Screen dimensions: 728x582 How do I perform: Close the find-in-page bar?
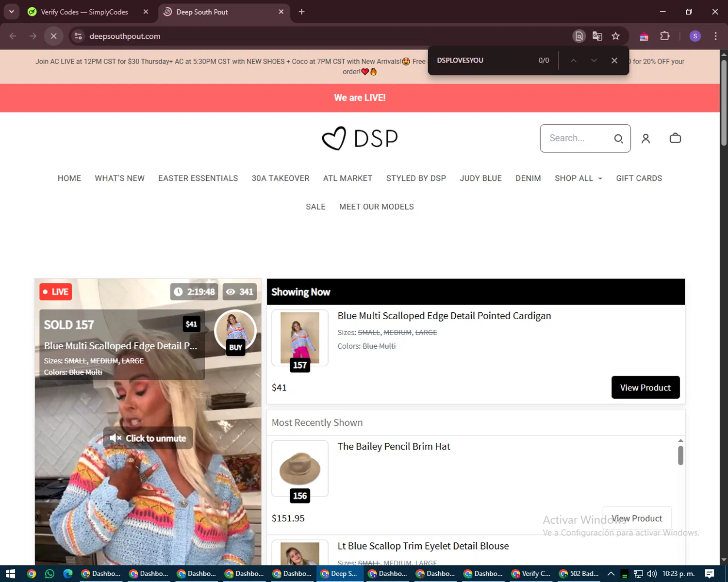(614, 60)
